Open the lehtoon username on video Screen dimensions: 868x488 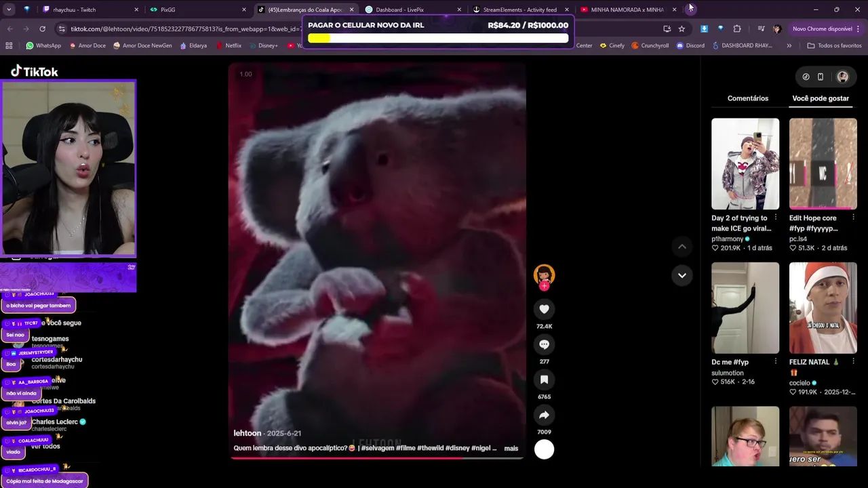248,433
